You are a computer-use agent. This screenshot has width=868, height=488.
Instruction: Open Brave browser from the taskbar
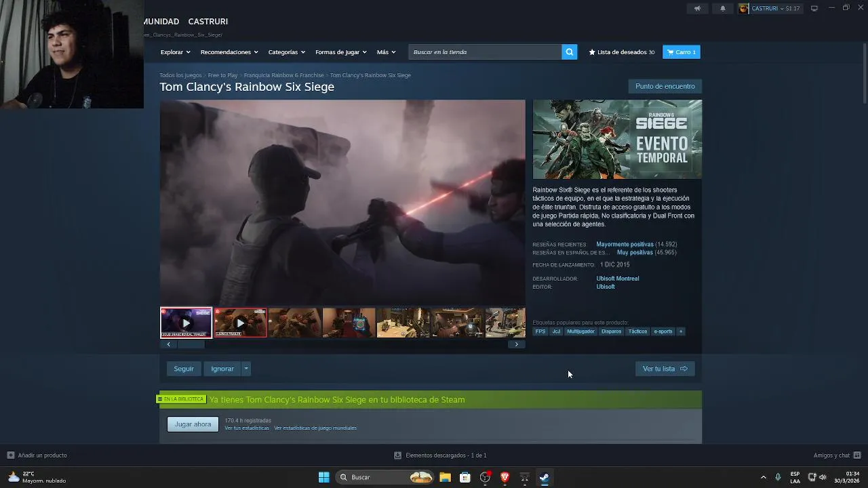[x=505, y=477]
